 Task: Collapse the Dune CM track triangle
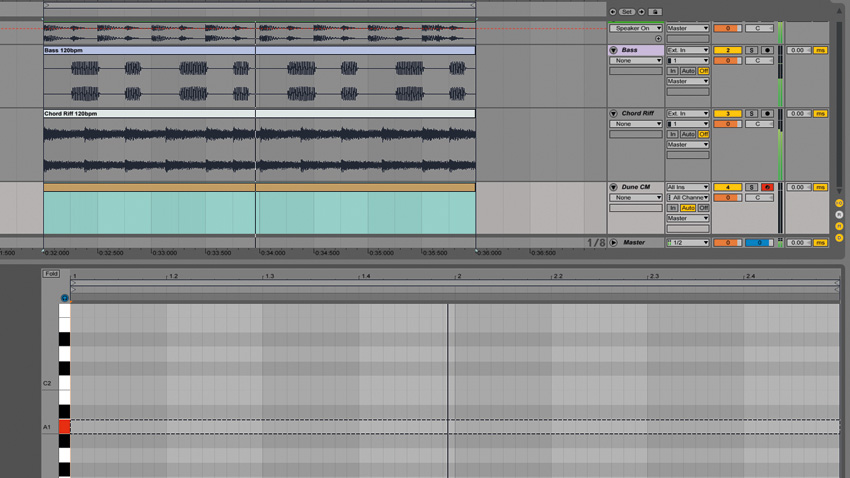[614, 188]
